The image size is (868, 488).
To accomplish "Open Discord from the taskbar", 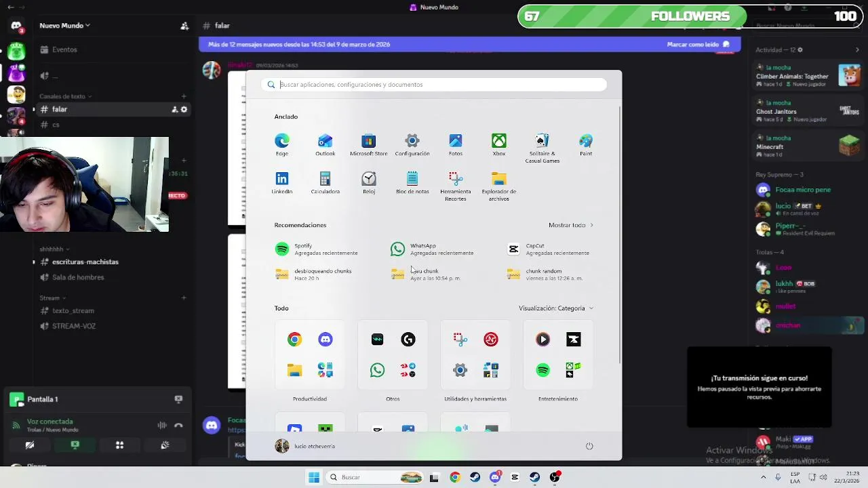I will [x=495, y=477].
